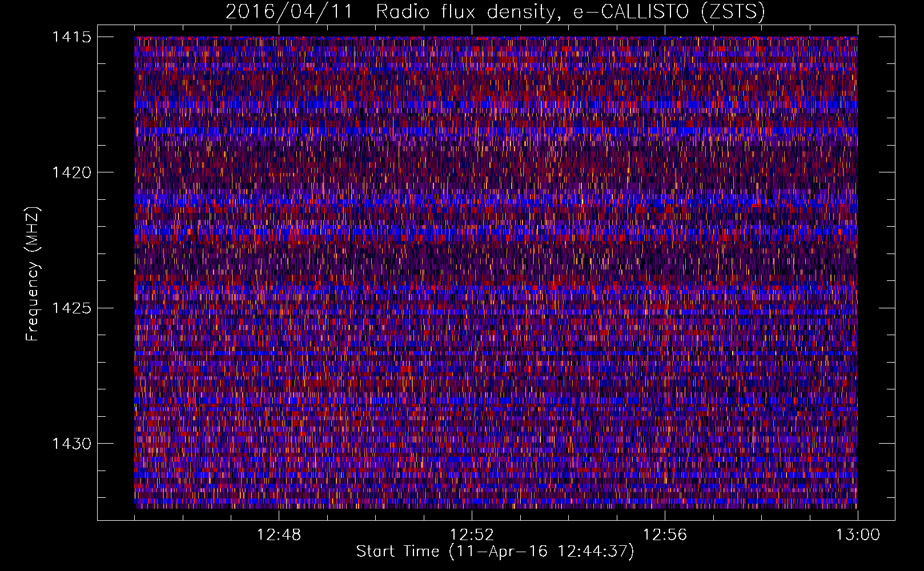The width and height of the screenshot is (924, 571).
Task: Click the 13:00 time axis label
Action: coord(858,535)
